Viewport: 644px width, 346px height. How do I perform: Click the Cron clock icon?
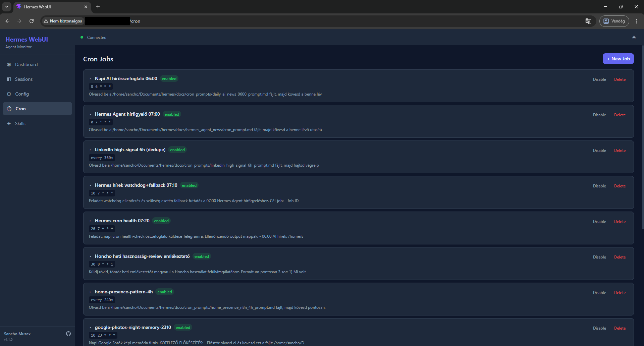[9, 109]
